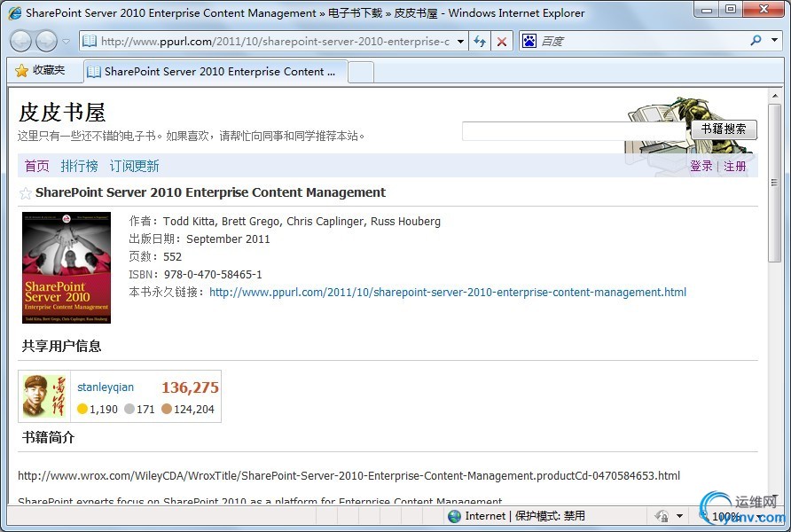Click the 书籍简介 section heading
The image size is (791, 532).
(49, 437)
